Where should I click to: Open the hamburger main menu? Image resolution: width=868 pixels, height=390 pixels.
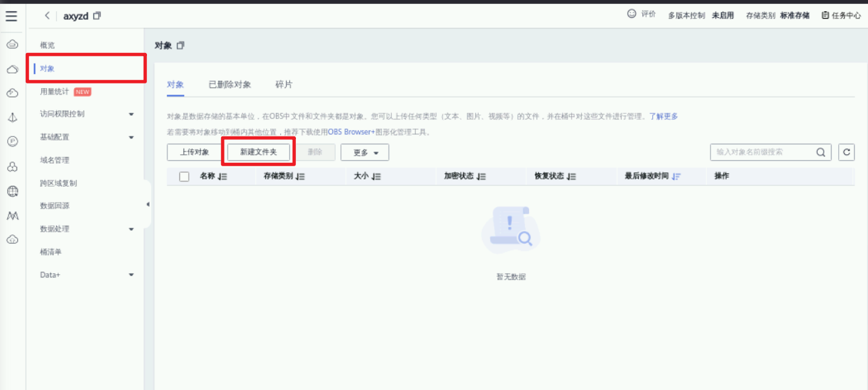point(11,16)
